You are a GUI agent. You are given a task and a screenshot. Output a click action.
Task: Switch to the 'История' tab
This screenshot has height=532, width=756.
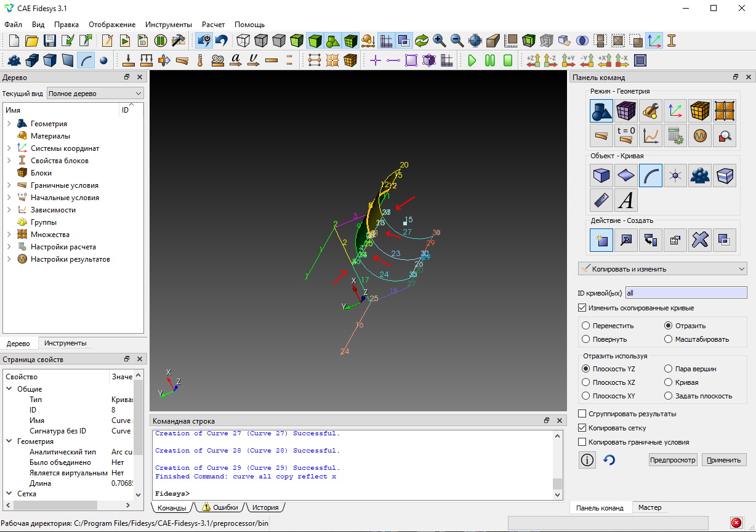265,507
